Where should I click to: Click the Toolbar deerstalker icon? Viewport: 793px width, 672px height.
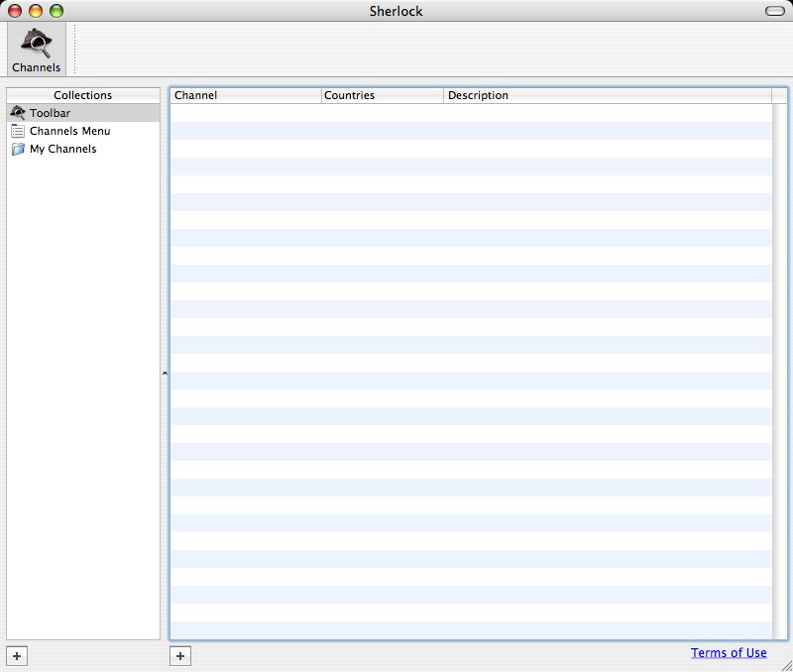pos(18,112)
